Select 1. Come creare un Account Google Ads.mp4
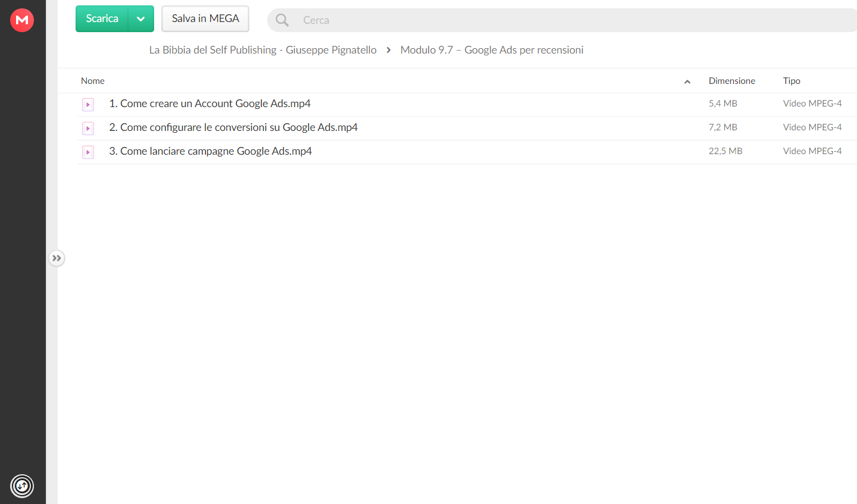857x504 pixels. (x=467, y=105)
